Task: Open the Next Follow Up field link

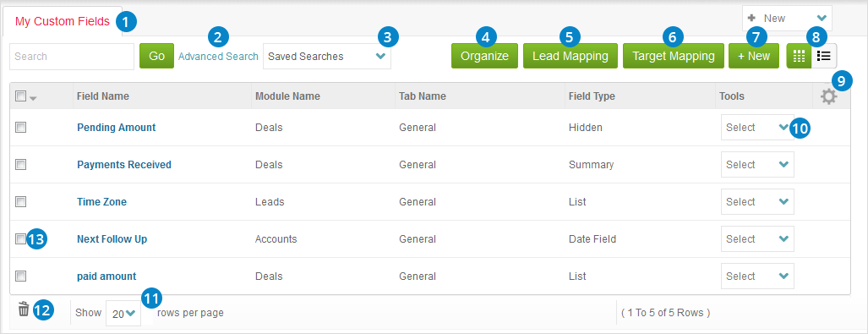Action: [112, 238]
